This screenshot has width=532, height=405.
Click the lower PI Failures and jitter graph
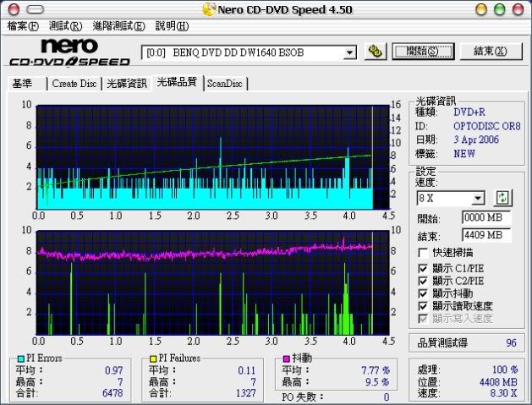click(213, 283)
